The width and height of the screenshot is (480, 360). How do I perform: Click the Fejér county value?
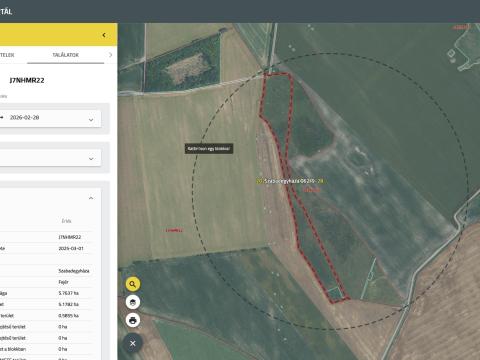click(63, 282)
